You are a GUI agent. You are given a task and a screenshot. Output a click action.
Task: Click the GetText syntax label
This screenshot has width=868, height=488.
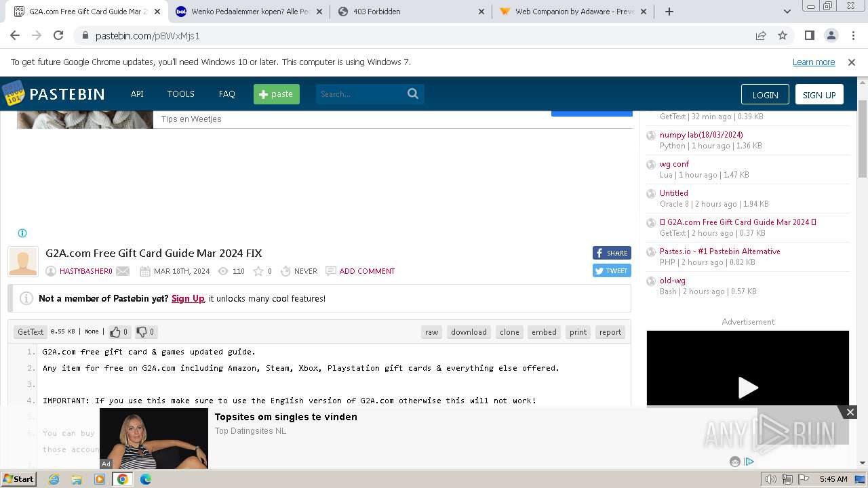coord(31,332)
